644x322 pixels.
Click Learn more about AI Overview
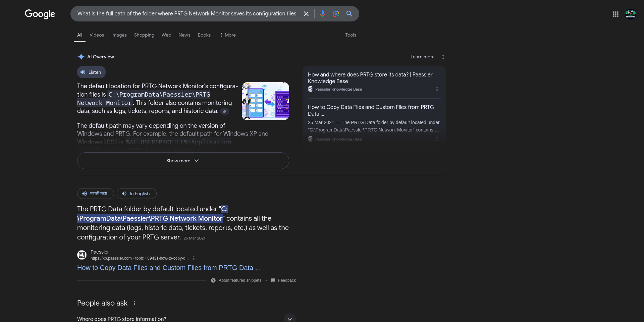click(422, 57)
